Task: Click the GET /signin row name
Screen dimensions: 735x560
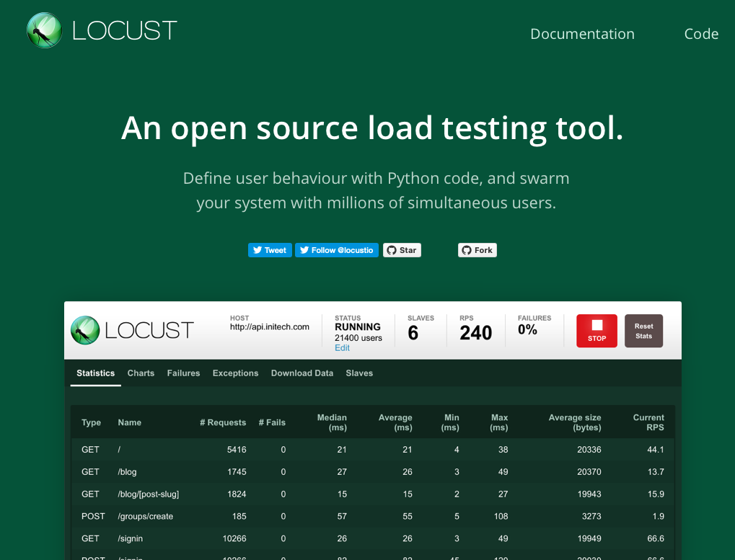Action: [131, 538]
